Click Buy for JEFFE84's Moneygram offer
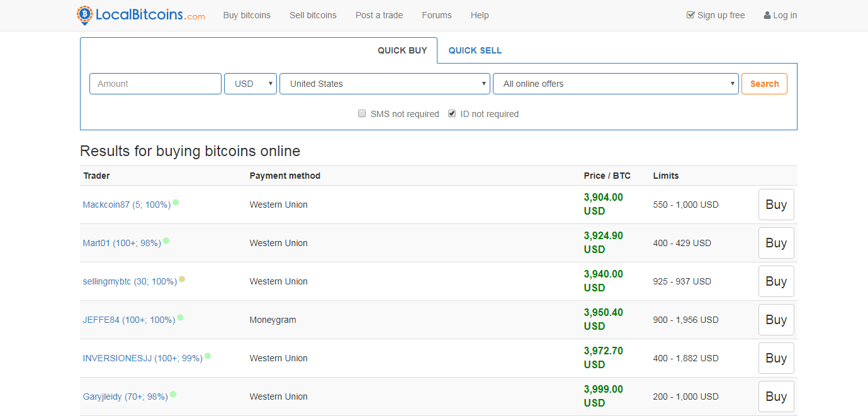868x416 pixels. 776,320
